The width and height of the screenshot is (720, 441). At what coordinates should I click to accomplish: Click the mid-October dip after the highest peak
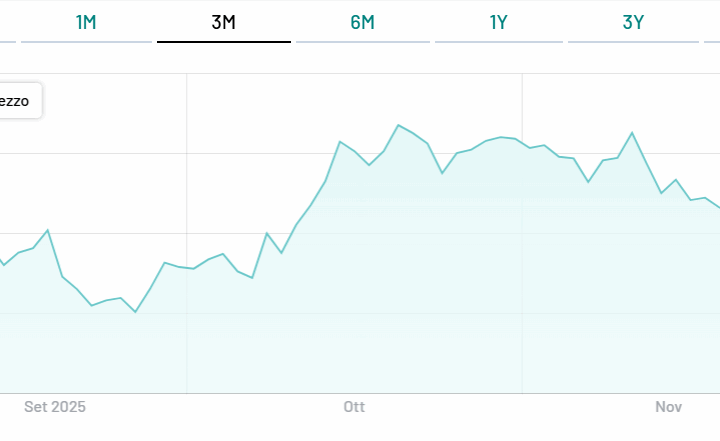pyautogui.click(x=442, y=173)
